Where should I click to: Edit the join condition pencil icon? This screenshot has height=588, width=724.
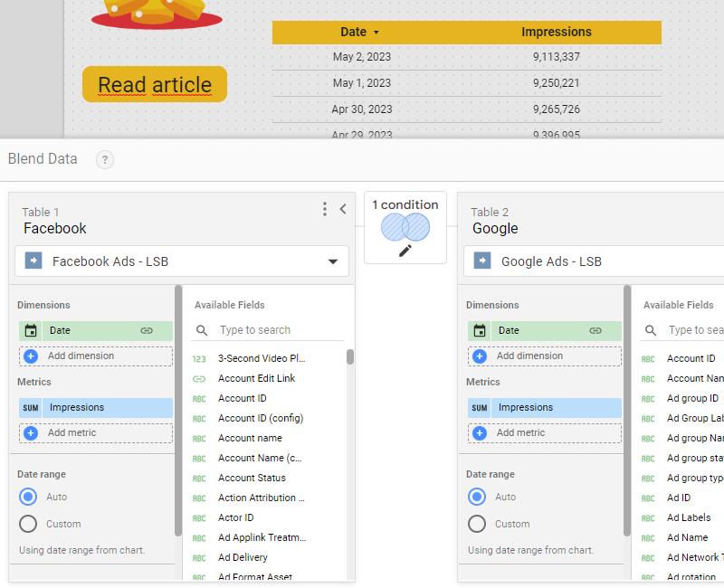pyautogui.click(x=405, y=251)
